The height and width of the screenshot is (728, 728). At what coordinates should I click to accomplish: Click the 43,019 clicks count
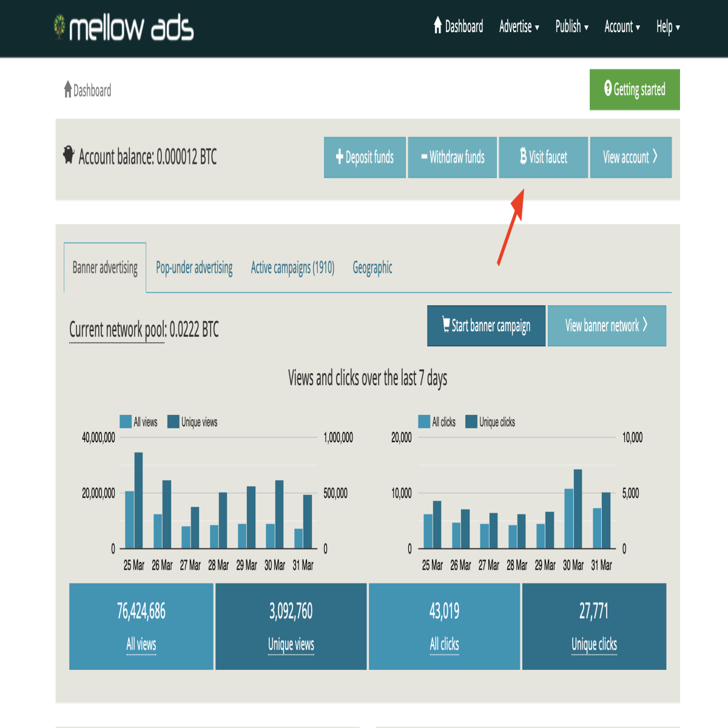pos(445,611)
